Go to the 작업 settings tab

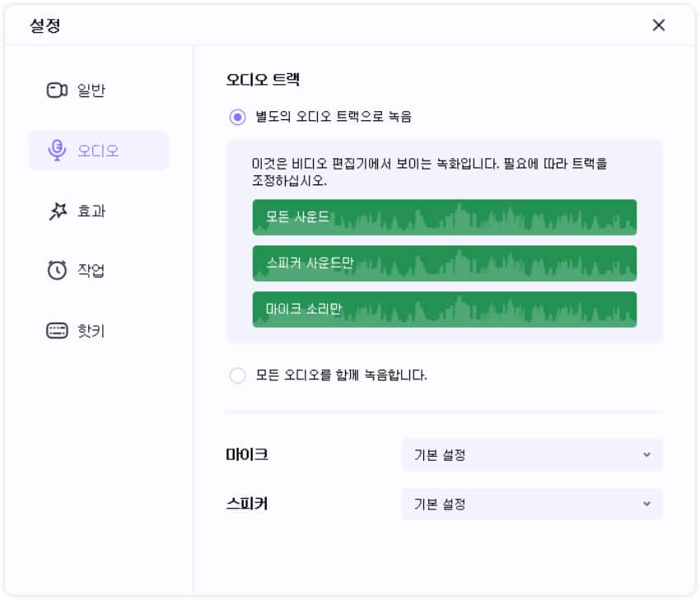click(91, 271)
